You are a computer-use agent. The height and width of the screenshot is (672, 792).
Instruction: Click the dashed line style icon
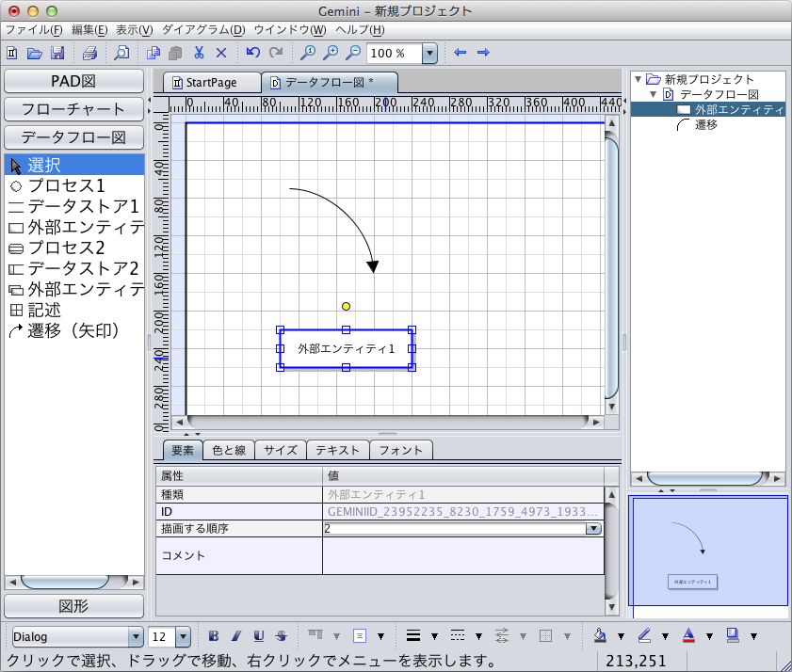(x=457, y=635)
